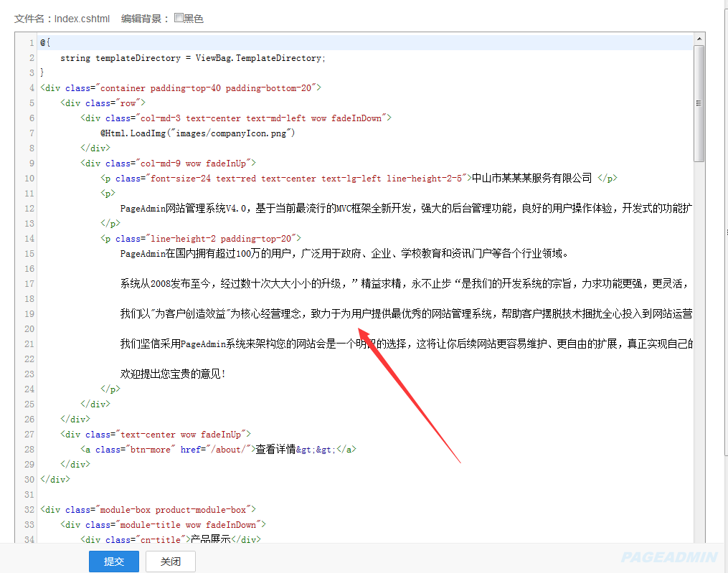728x573 pixels.
Task: Click the btn-more 查看详情 anchor line
Action: [x=218, y=449]
